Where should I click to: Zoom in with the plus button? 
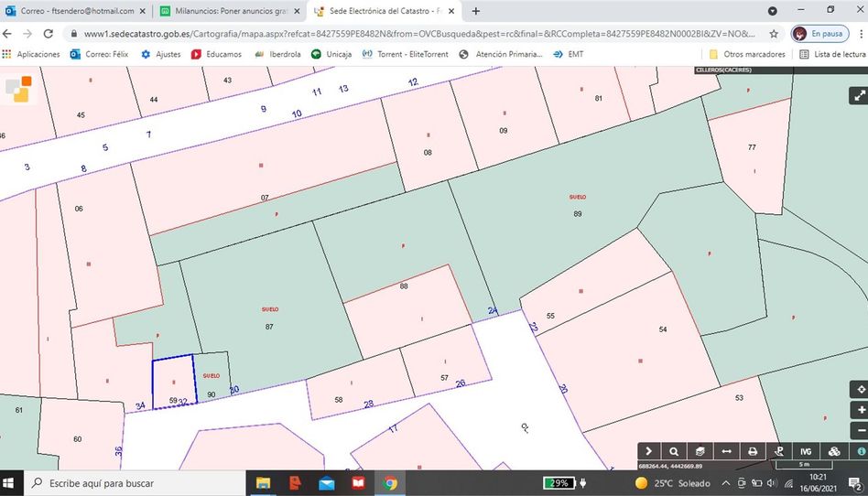pos(859,410)
